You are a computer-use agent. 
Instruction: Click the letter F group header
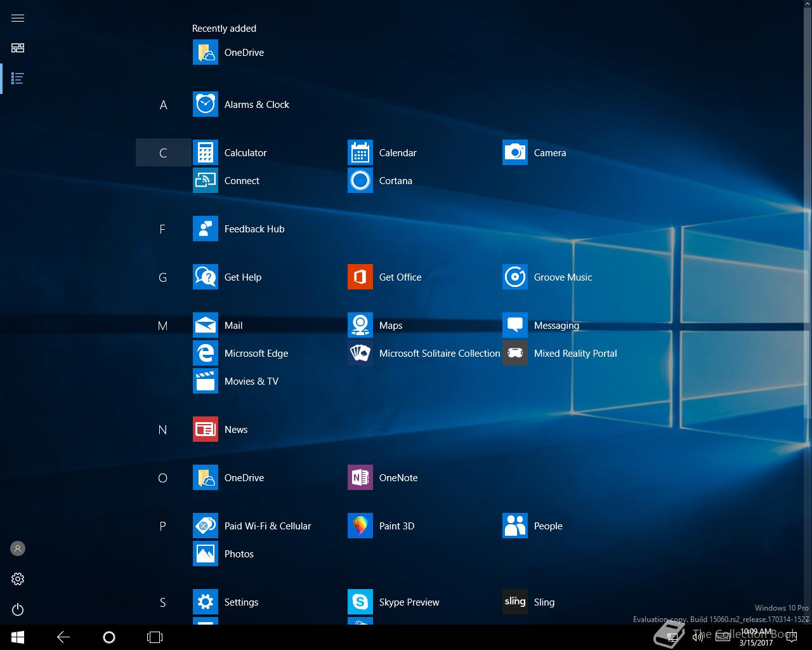[163, 229]
